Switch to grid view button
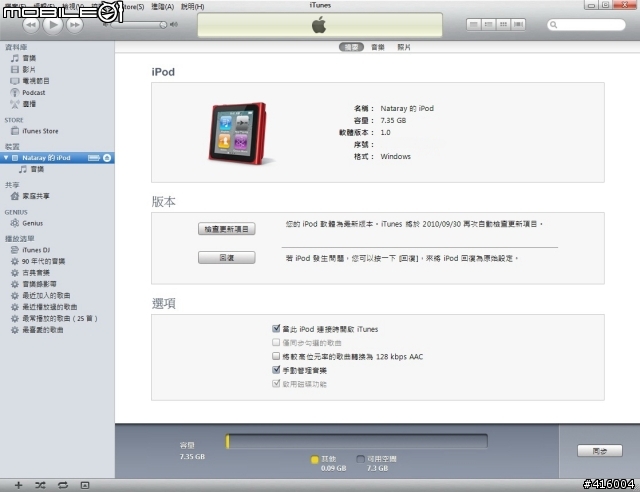640x492 pixels. point(503,24)
